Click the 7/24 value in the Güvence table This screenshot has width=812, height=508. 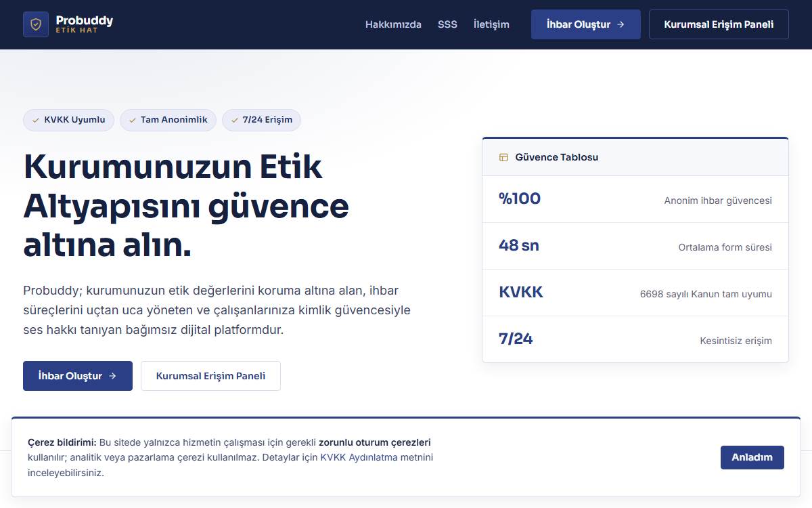coord(516,339)
